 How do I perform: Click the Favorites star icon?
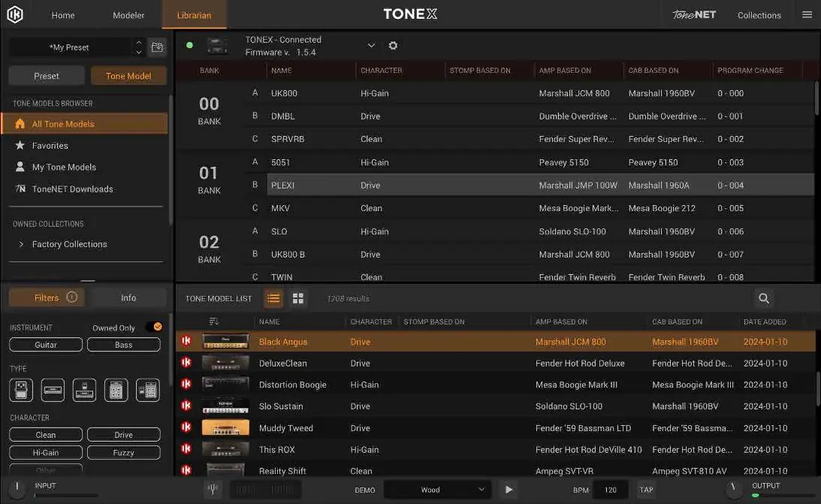[20, 145]
